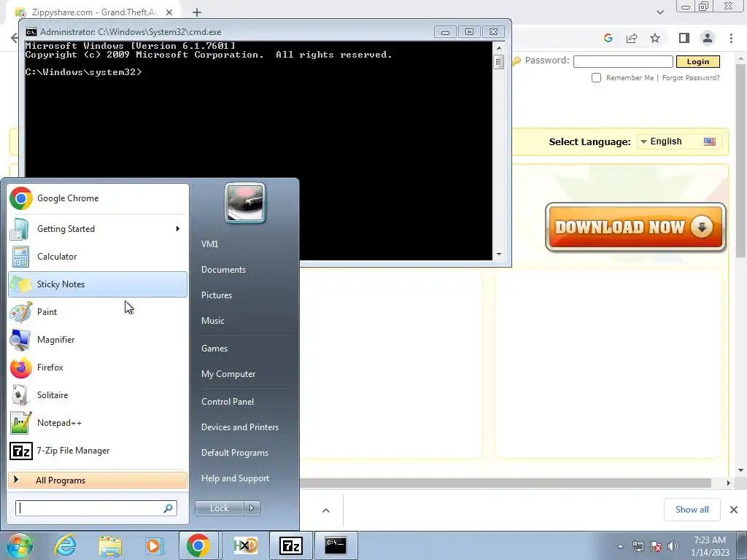This screenshot has width=747, height=560.
Task: Open shutdown options arrow beside Lock
Action: [x=252, y=508]
